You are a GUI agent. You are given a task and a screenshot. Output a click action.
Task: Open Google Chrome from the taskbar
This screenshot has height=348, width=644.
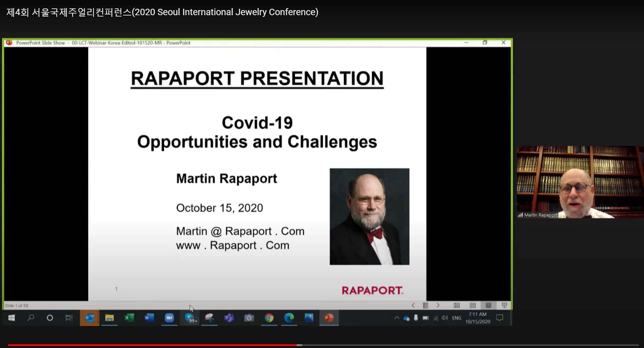(269, 318)
